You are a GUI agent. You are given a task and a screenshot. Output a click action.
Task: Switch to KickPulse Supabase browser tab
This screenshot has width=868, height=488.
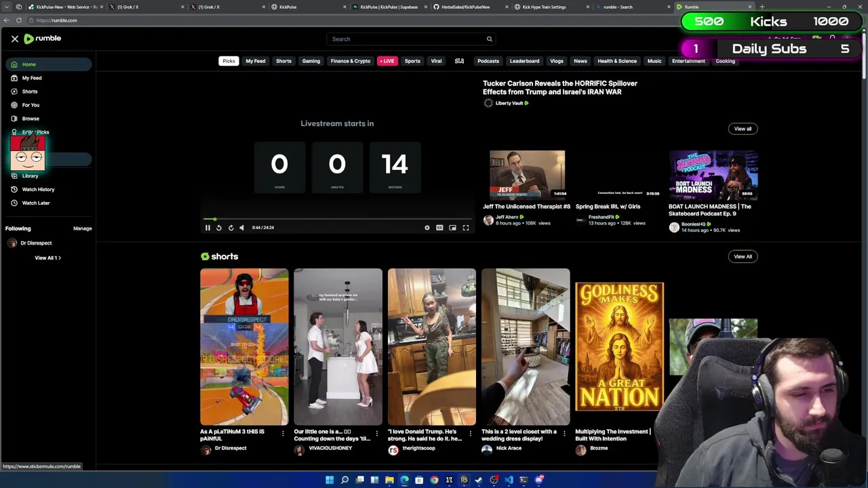tap(389, 7)
